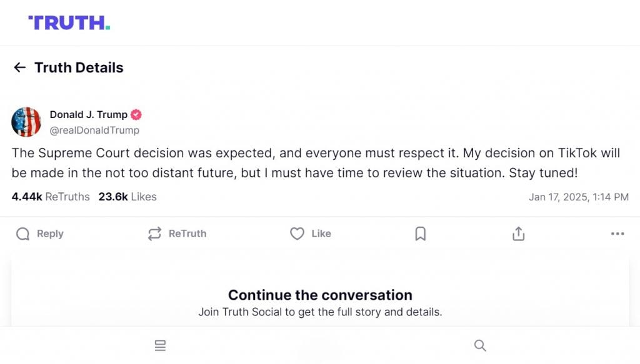Open the Donald J. Trump display name
Screen dimensions: 640x364
coord(89,114)
